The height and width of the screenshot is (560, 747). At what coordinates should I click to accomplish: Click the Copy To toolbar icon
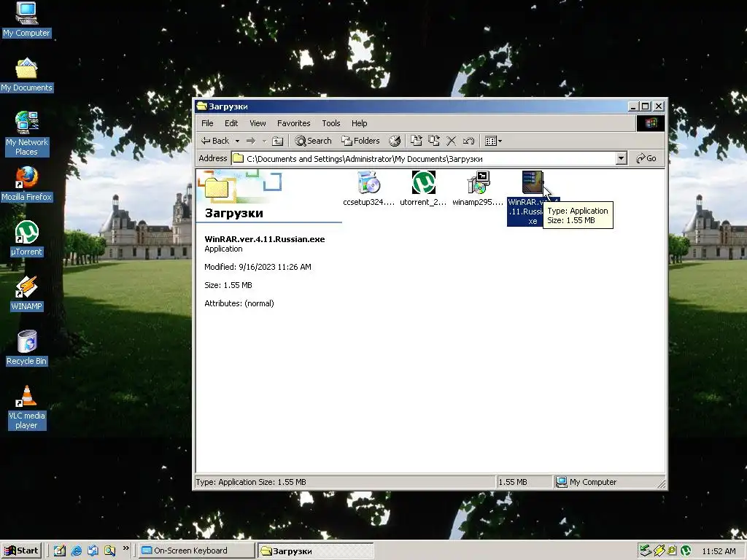click(433, 141)
